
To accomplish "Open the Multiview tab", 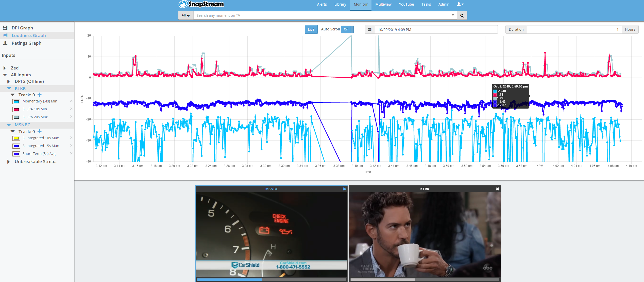I will click(x=383, y=4).
